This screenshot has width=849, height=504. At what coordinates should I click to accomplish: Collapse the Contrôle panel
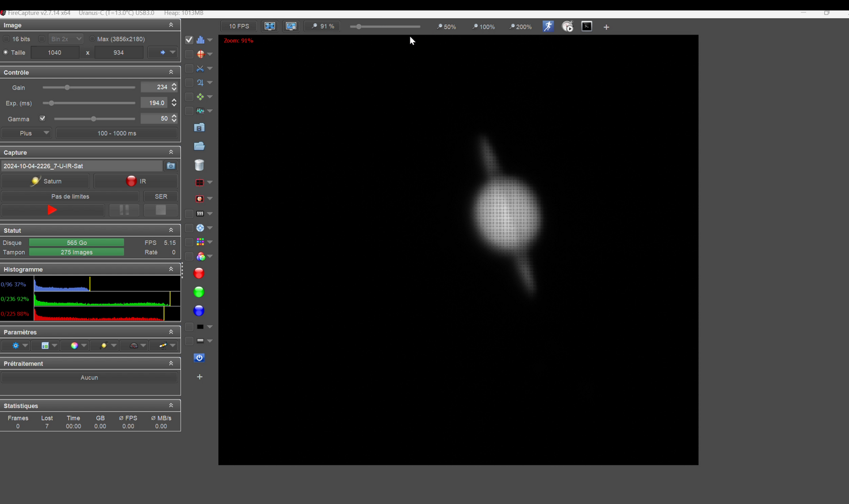(171, 72)
